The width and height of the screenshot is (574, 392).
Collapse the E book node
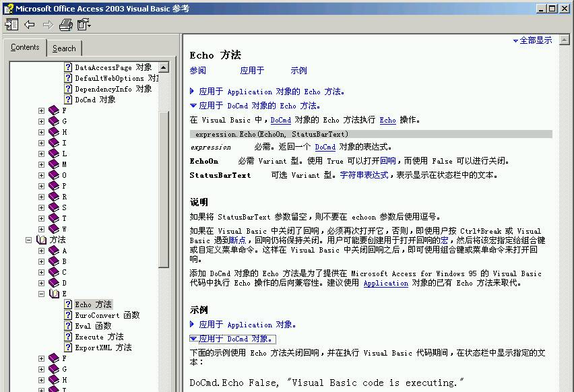point(41,294)
